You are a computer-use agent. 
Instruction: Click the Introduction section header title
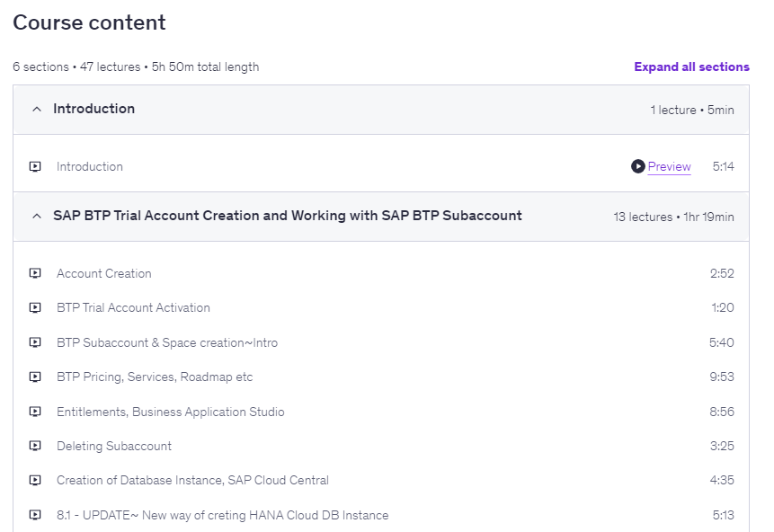coord(93,109)
